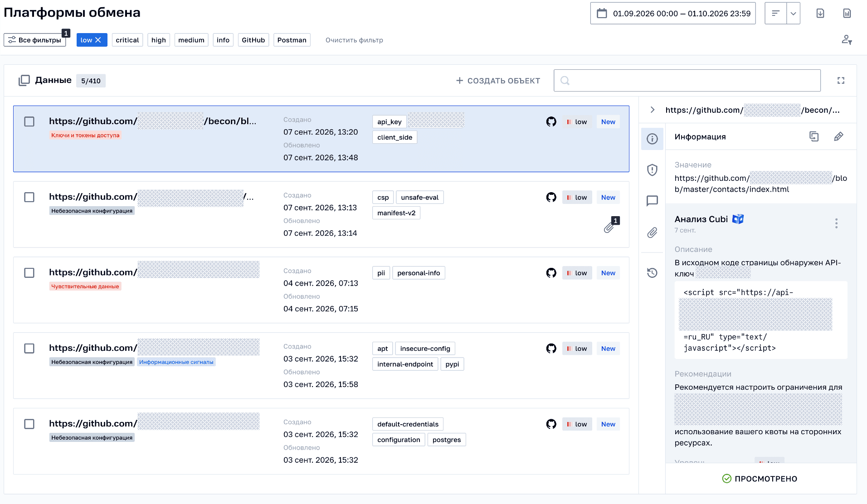Select checkbox for the default-credentials row
The width and height of the screenshot is (867, 504).
(29, 424)
